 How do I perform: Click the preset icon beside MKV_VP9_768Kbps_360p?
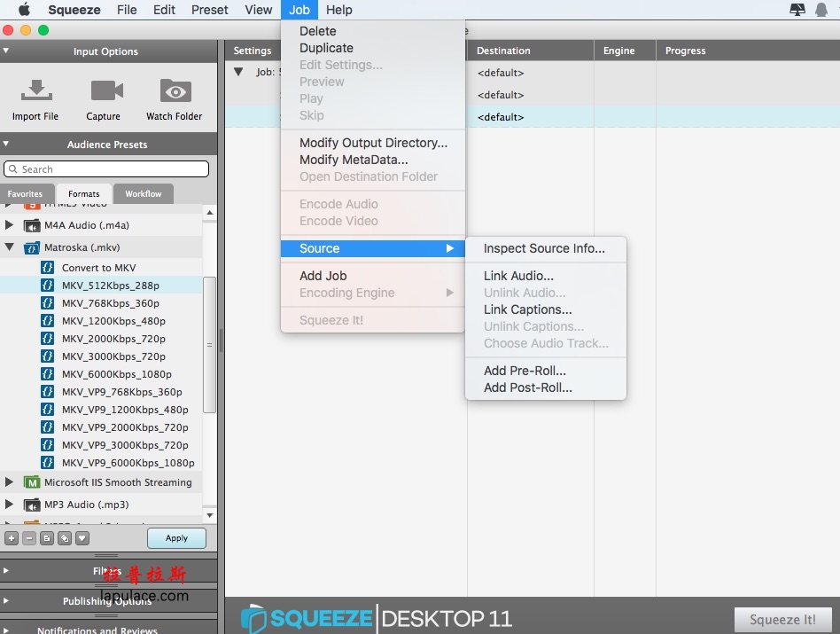(47, 391)
